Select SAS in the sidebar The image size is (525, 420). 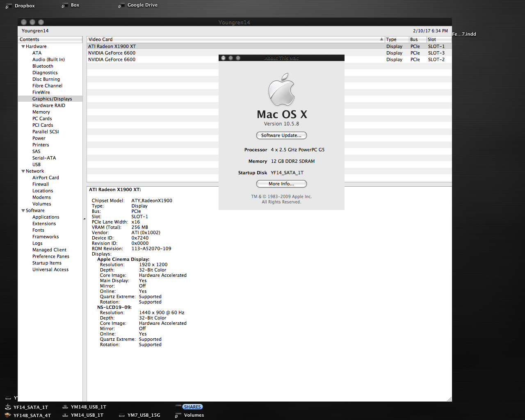click(37, 151)
